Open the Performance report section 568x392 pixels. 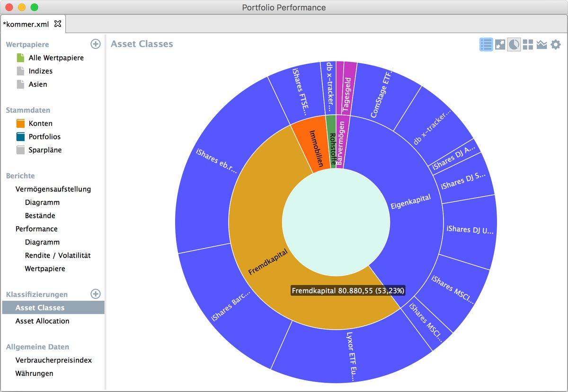click(x=36, y=229)
